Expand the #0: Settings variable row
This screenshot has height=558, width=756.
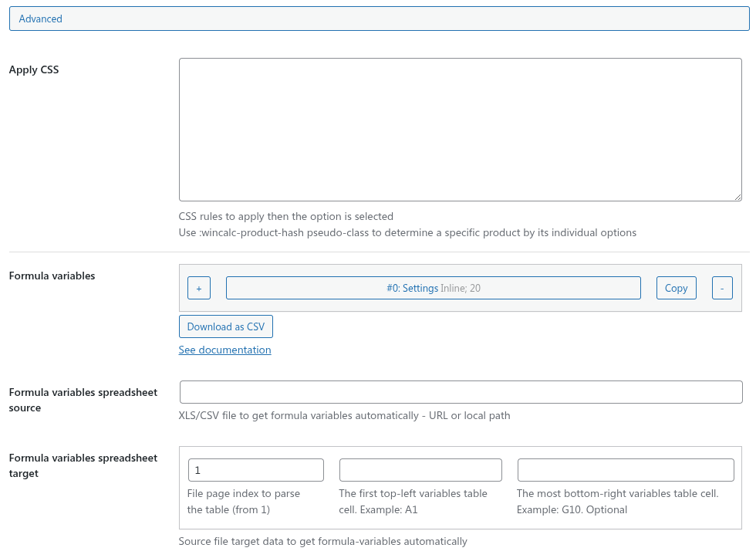[x=433, y=288]
